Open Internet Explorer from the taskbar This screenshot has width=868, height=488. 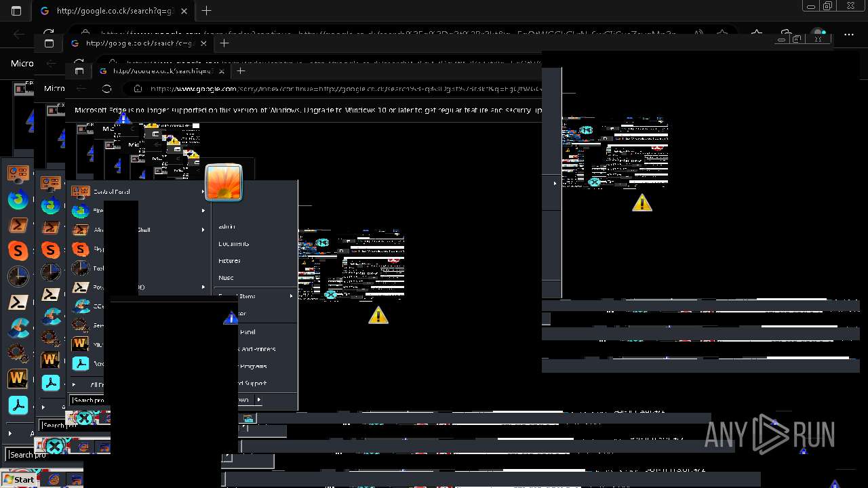click(54, 479)
